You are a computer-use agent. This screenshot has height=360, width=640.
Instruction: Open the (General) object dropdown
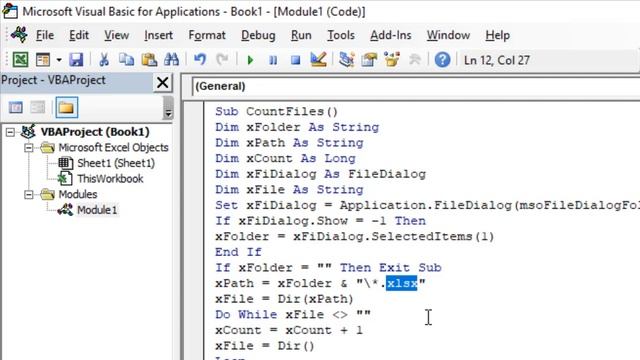coord(416,86)
